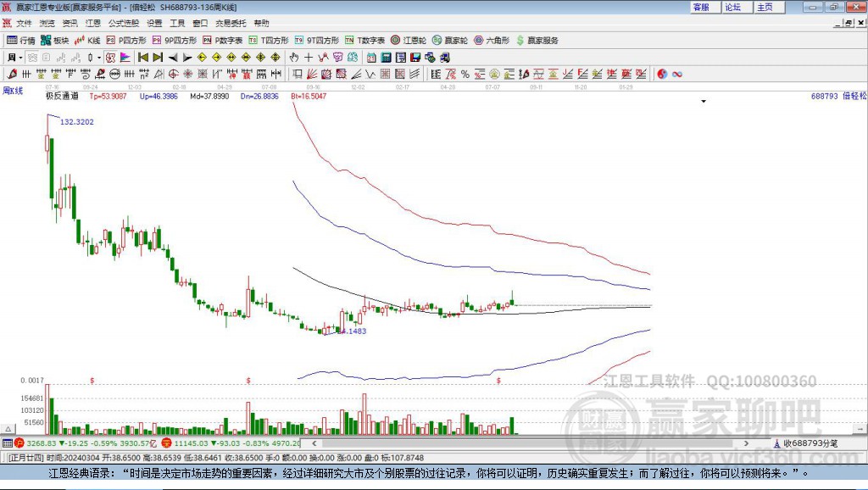Viewport: 868px width, 490px height.
Task: Open the dropdown arrow beside the candlestick-style icon
Action: (99, 57)
